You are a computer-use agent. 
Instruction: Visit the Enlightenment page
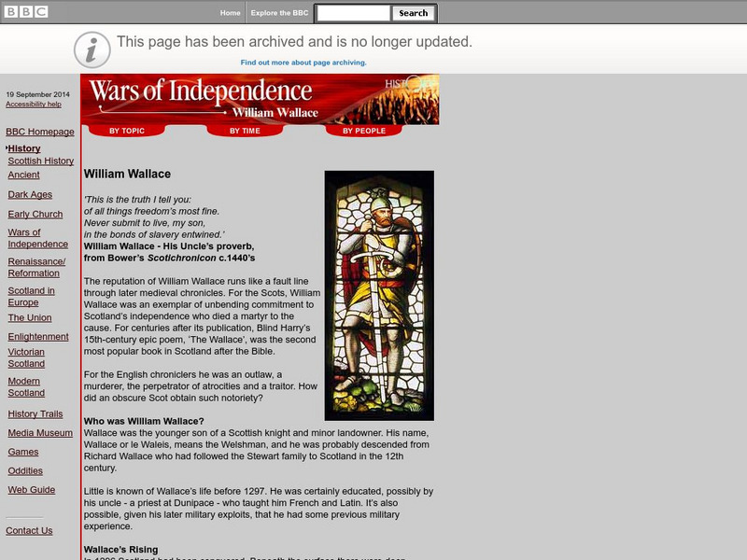(x=38, y=335)
